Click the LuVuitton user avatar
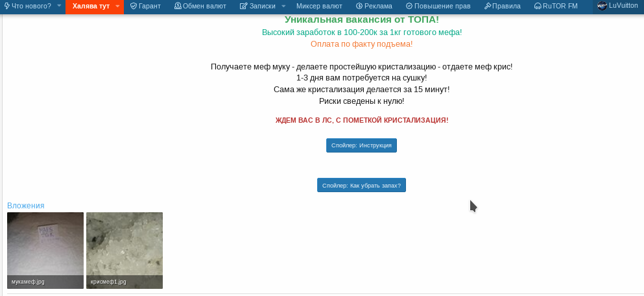Viewport: 644px width, 296px height. [602, 6]
